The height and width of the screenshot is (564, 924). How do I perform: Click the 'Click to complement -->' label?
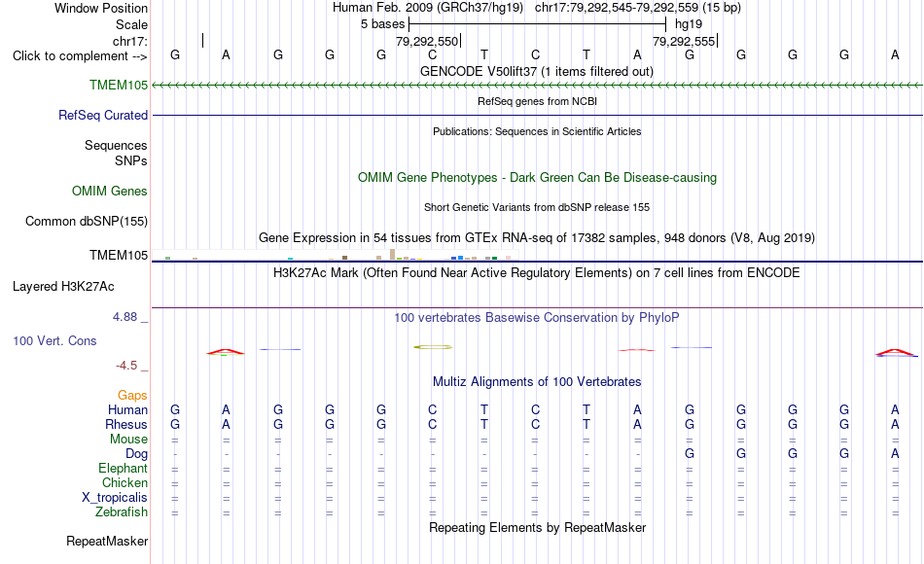click(x=80, y=56)
